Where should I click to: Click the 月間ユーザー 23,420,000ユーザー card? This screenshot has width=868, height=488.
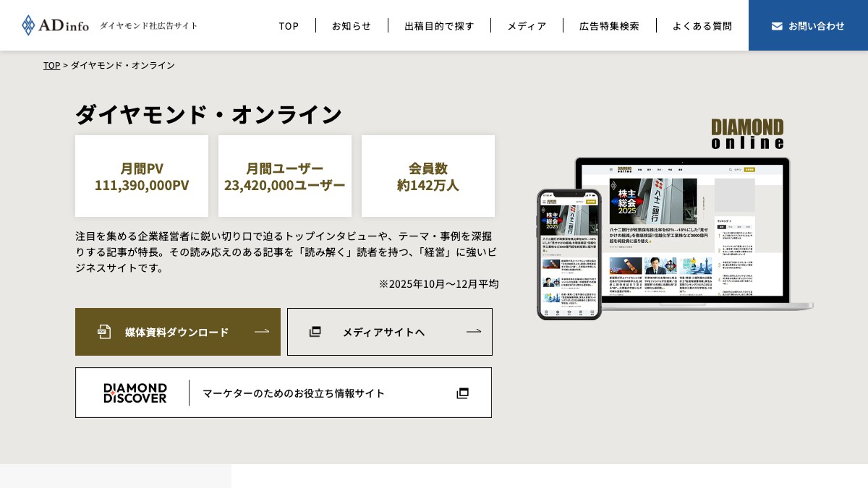(x=285, y=176)
